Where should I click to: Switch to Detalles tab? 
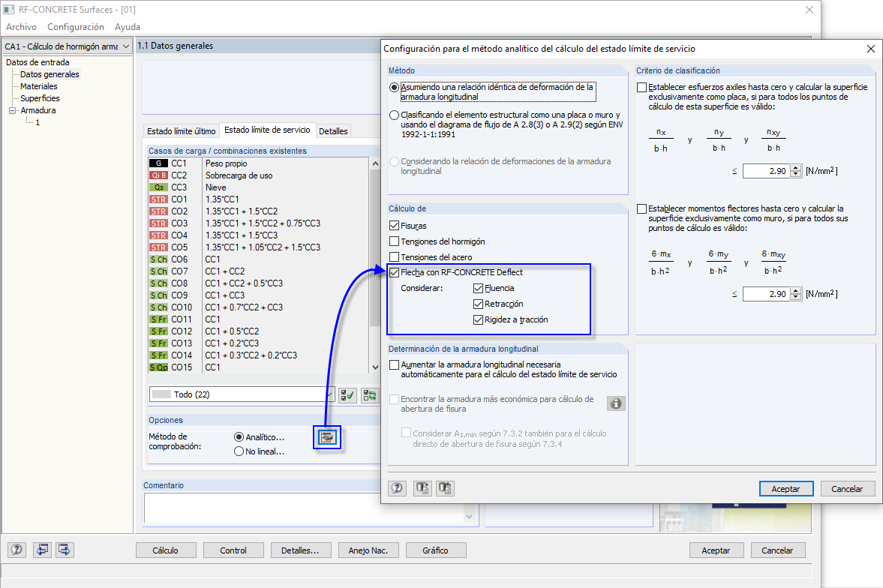pyautogui.click(x=333, y=131)
